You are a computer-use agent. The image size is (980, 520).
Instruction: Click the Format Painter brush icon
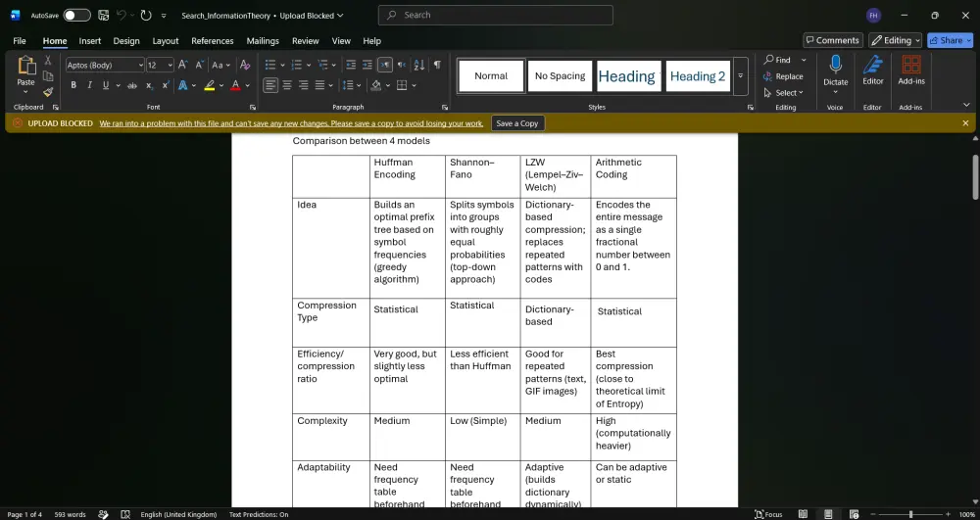48,92
